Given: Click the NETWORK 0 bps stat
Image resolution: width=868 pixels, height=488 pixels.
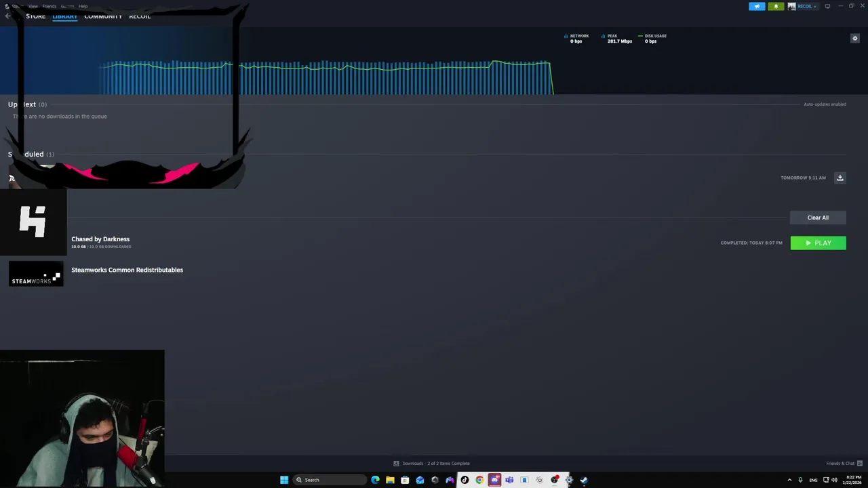Looking at the screenshot, I should click(576, 39).
